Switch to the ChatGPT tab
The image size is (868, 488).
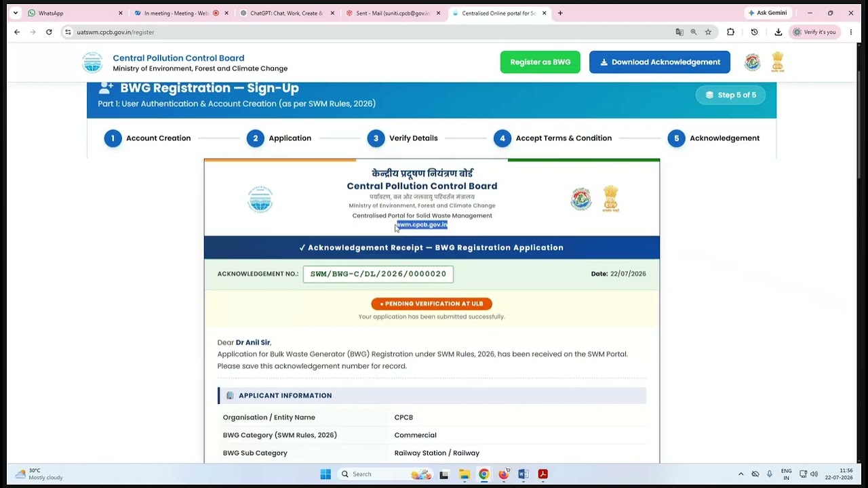tap(288, 13)
